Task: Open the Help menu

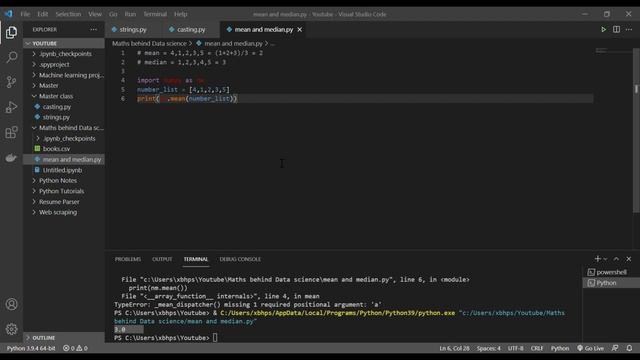Action: coord(180,14)
